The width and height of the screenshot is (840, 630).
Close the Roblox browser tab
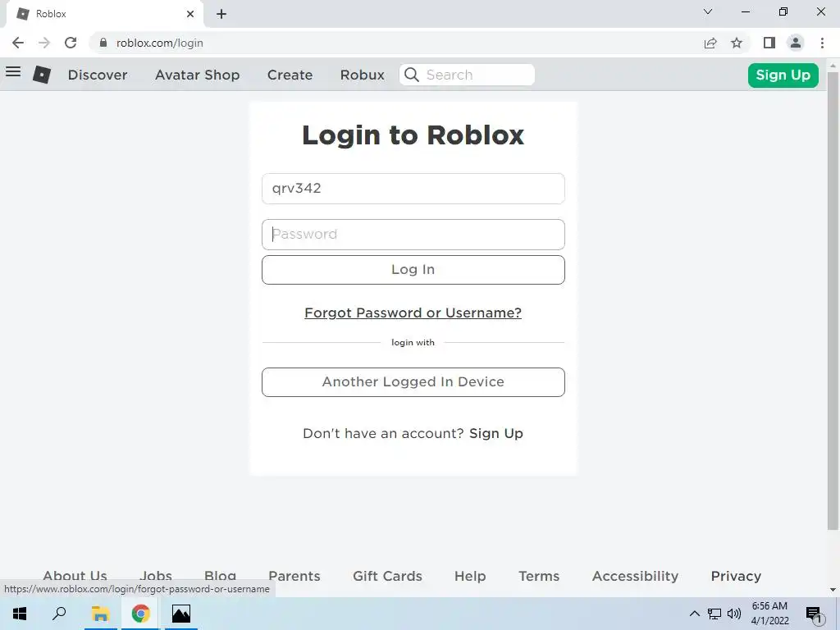[x=190, y=14]
